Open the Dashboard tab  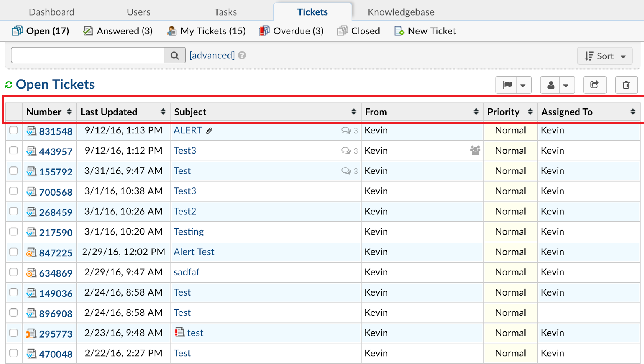[x=51, y=12]
